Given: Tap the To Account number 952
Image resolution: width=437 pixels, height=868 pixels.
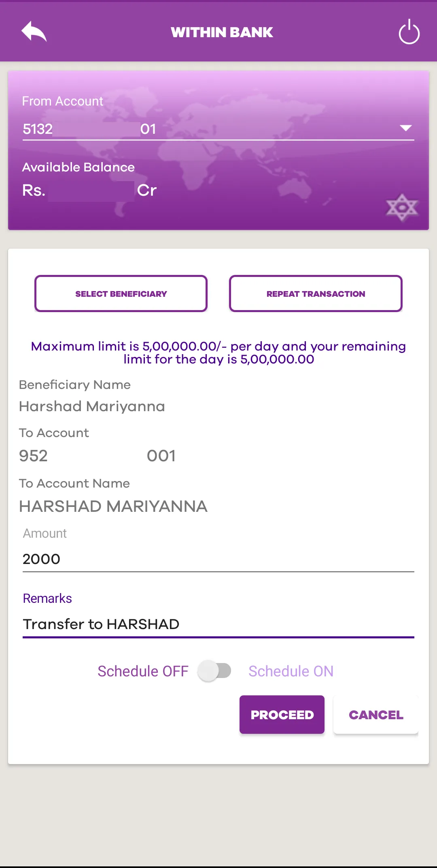Looking at the screenshot, I should click(97, 456).
